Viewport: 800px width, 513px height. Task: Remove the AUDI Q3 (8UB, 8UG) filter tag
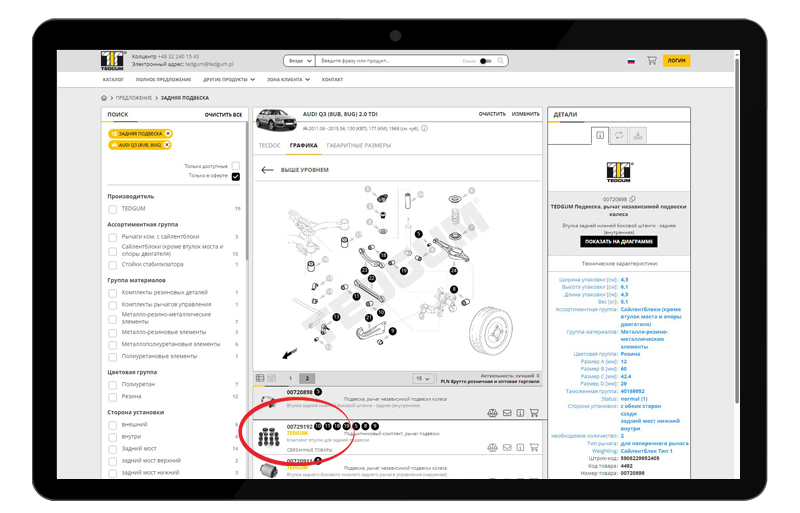pos(167,145)
